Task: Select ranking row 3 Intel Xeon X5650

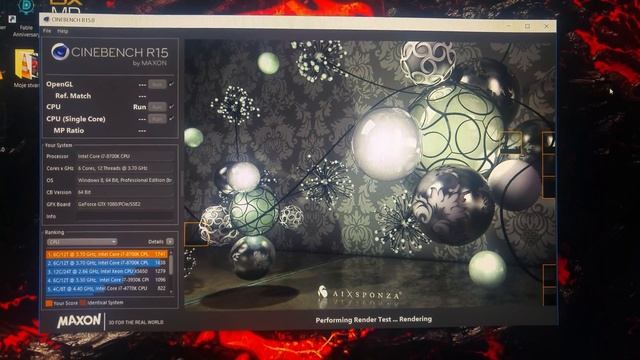Action: (107, 271)
